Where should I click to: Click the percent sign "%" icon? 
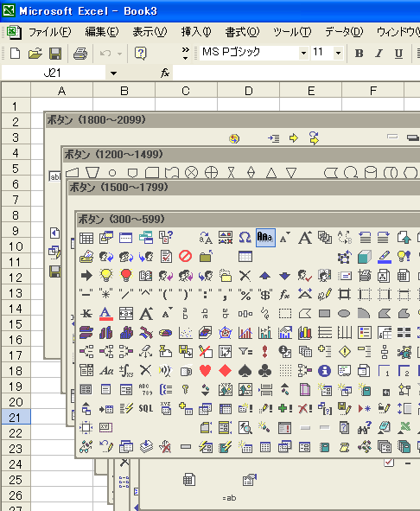pos(245,295)
